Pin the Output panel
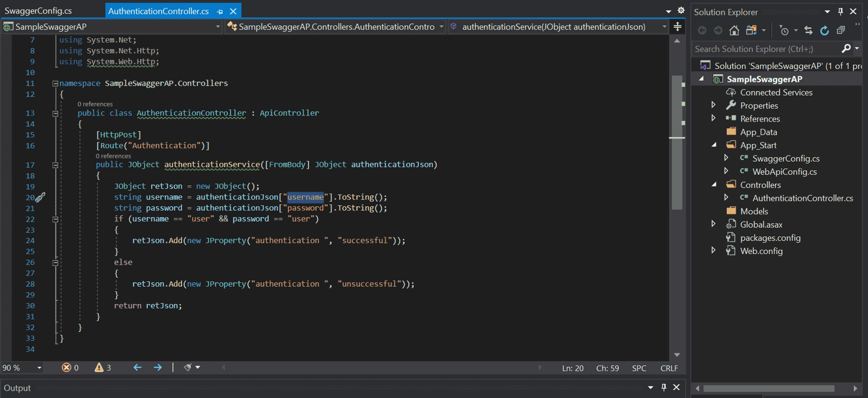 point(663,388)
